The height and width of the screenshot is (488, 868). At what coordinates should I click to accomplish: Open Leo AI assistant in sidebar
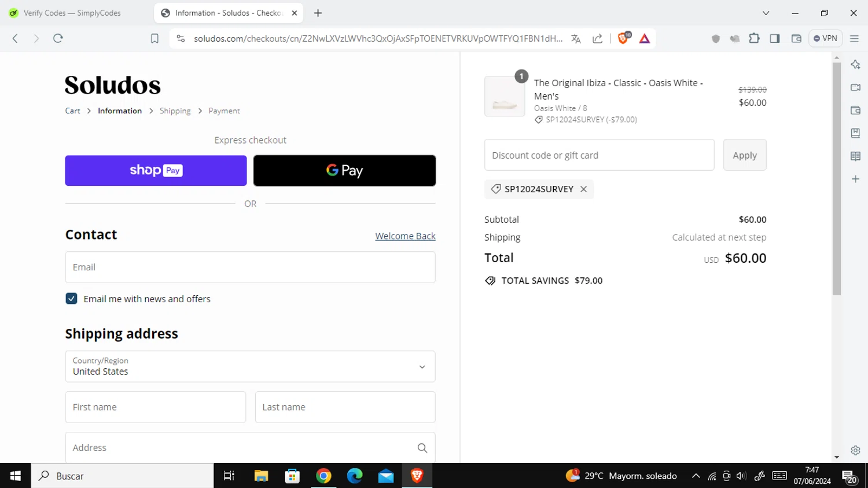pyautogui.click(x=855, y=64)
